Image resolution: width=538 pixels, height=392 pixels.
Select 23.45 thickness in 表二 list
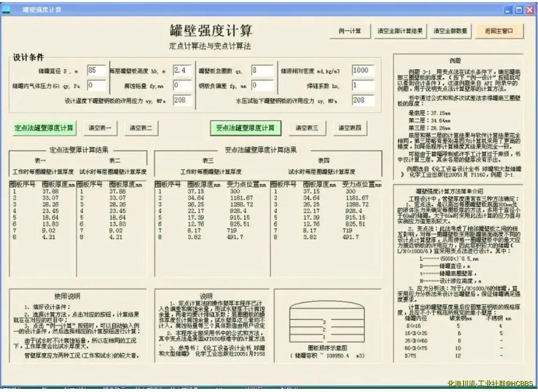[117, 211]
